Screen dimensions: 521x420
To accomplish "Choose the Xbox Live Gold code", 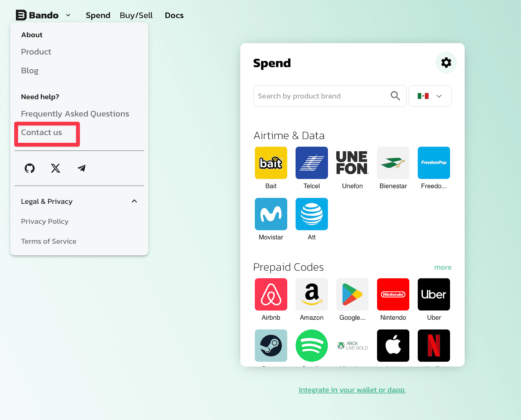I will 352,345.
